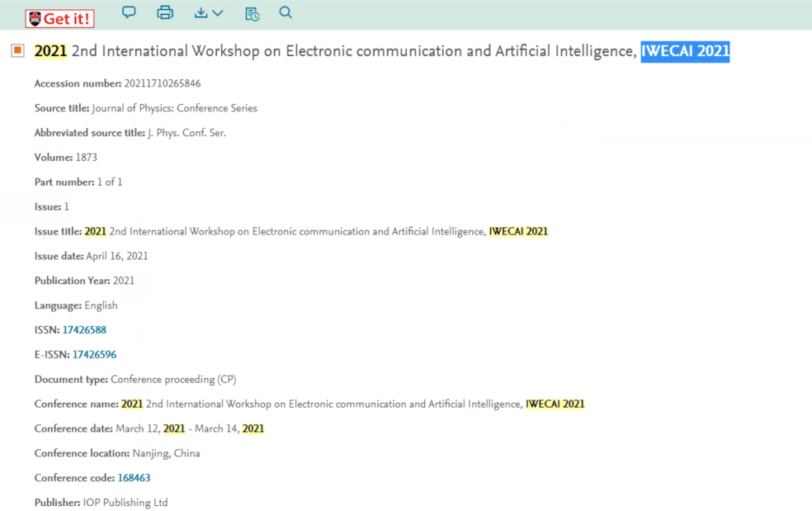The height and width of the screenshot is (511, 812).
Task: Click the Get it! button
Action: point(59,19)
